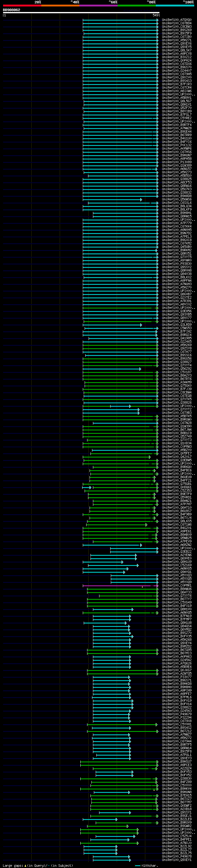Click the cyan ~100% identity legend segment
Image resolution: width=197 pixels, height=868 pixels.
click(175, 6)
